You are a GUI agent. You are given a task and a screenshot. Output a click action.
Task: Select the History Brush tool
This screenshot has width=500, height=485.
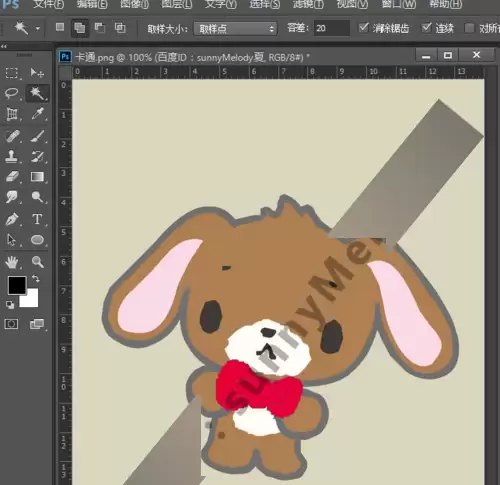(x=37, y=156)
